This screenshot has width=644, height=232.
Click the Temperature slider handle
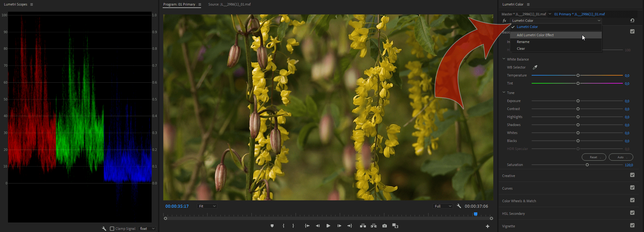click(x=578, y=75)
